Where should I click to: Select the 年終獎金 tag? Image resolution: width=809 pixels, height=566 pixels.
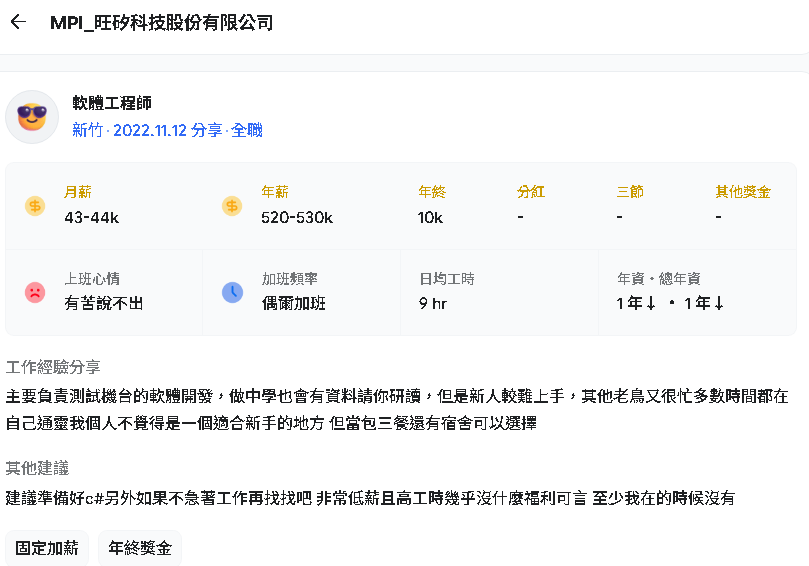coord(140,547)
